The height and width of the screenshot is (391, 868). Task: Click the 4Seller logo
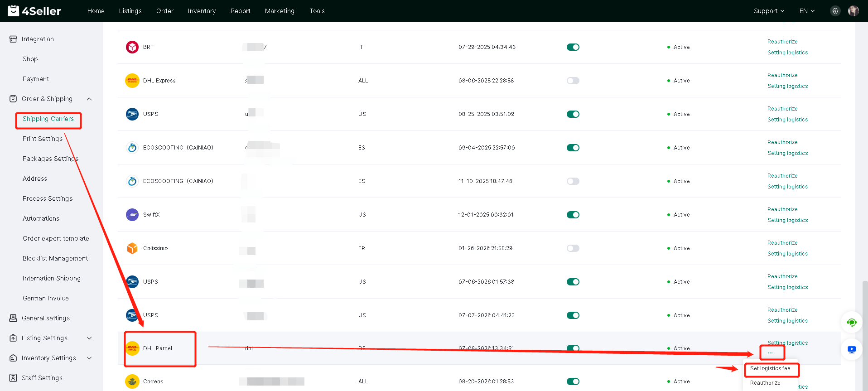pyautogui.click(x=34, y=11)
